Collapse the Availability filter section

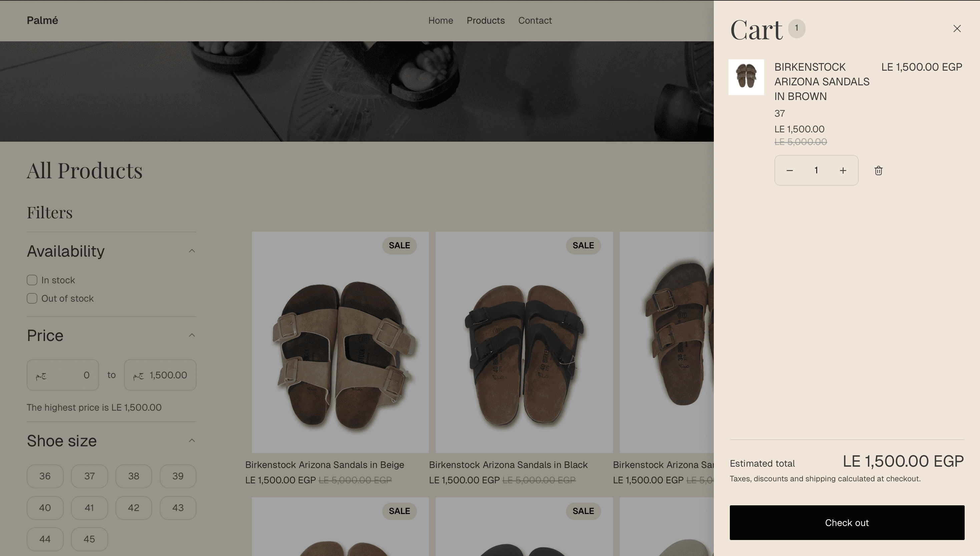tap(192, 251)
